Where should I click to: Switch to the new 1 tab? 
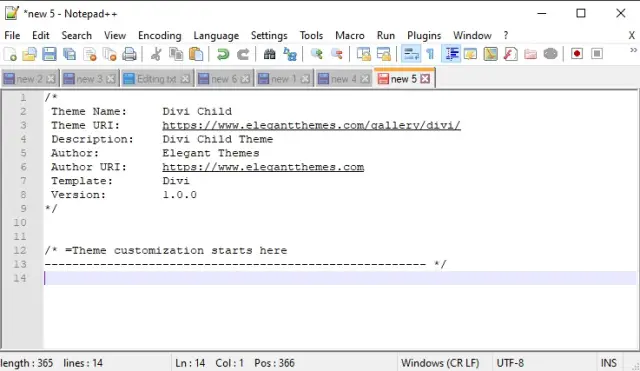point(284,79)
